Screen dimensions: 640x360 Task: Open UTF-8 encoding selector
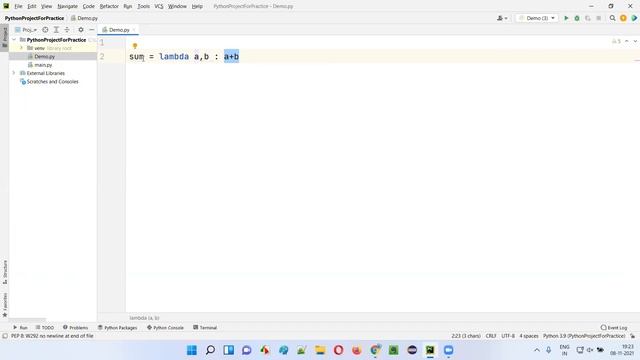tap(508, 336)
